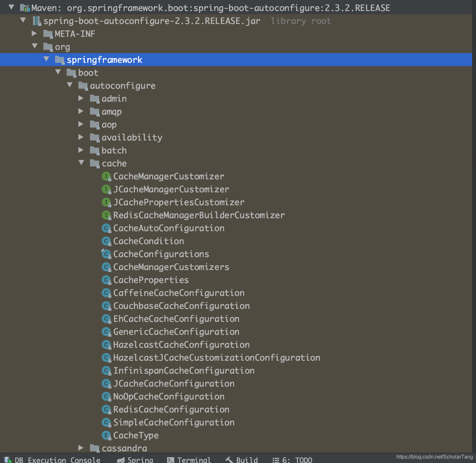Screen dimensions: 476x463
Task: Collapse the boot package arrow
Action: [58, 72]
